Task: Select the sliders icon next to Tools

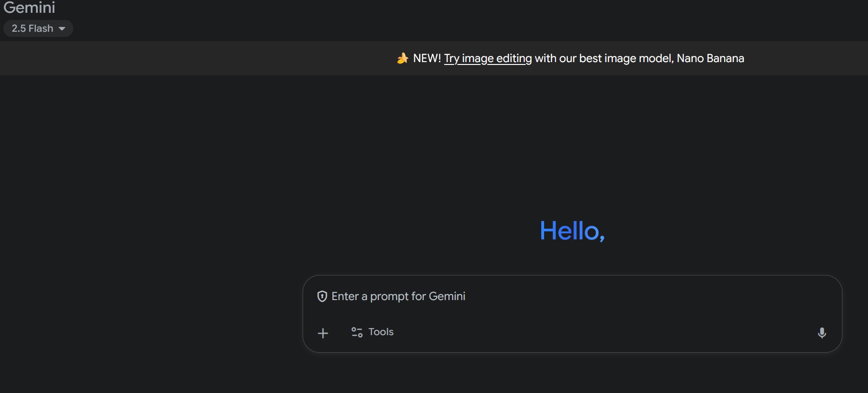Action: pyautogui.click(x=356, y=332)
